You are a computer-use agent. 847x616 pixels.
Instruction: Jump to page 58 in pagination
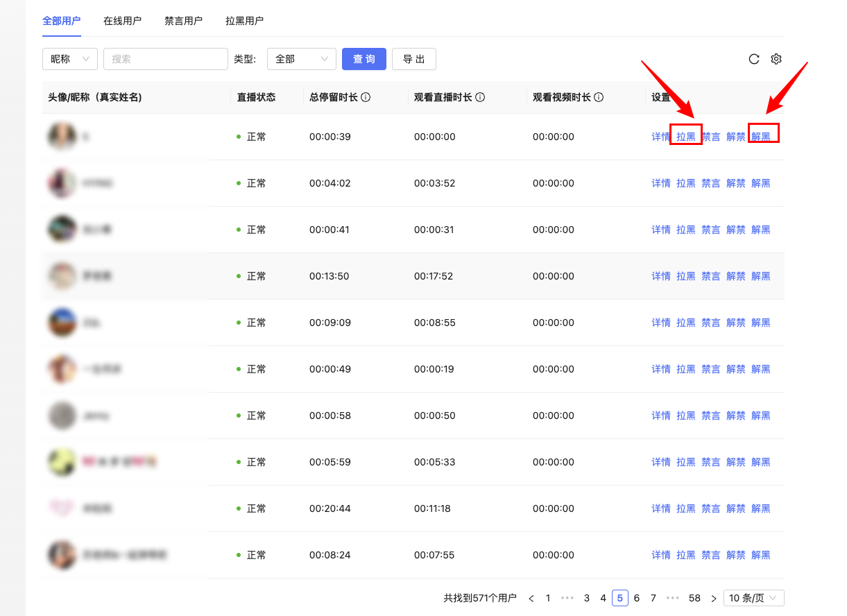click(x=694, y=598)
